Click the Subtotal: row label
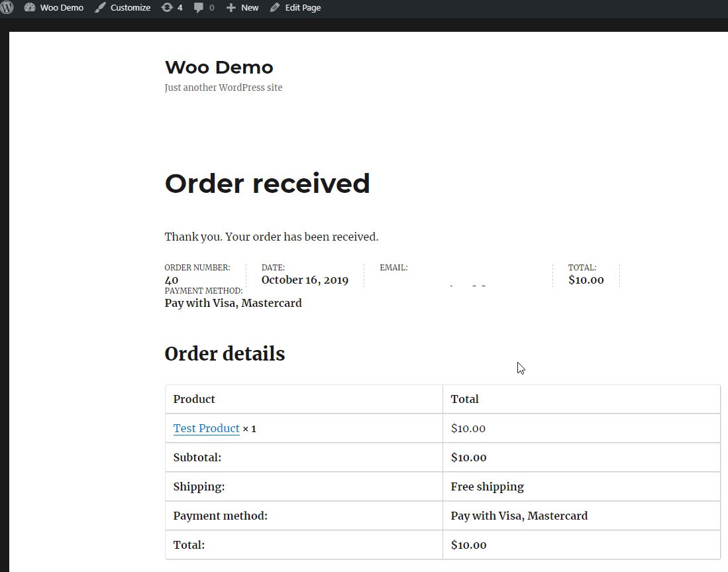728x572 pixels. click(x=197, y=457)
